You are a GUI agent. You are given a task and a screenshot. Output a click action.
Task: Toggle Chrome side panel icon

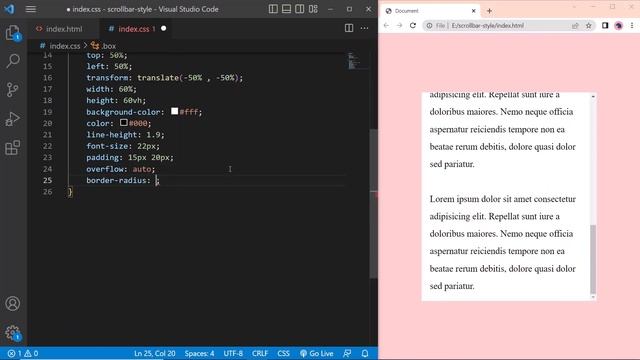point(605,25)
